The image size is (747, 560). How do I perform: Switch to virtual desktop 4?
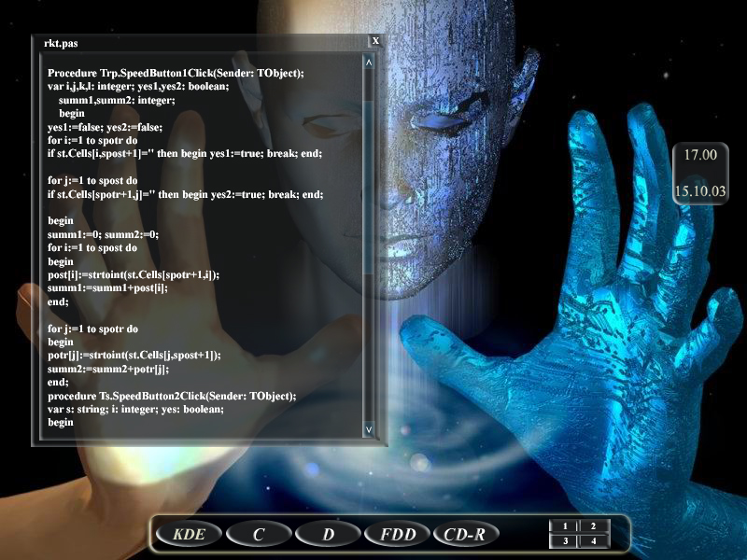594,541
